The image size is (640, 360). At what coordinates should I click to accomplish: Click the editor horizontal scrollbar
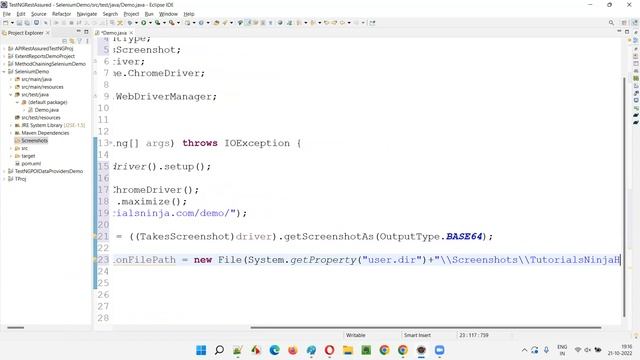point(426,327)
